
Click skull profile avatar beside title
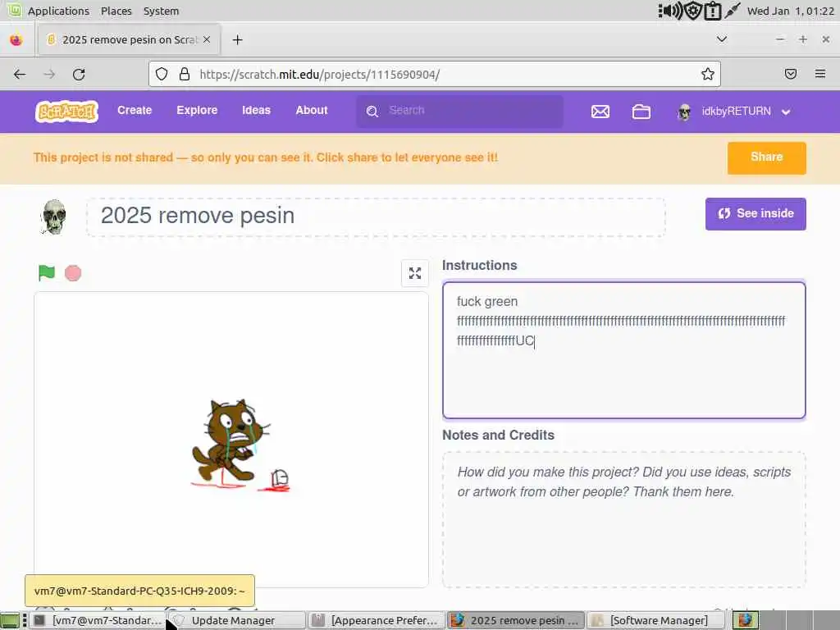pyautogui.click(x=53, y=217)
